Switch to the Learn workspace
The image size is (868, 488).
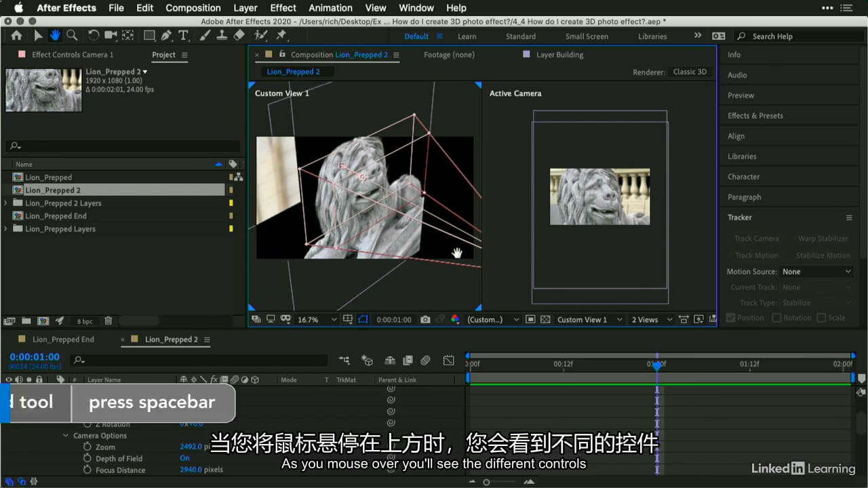click(467, 37)
